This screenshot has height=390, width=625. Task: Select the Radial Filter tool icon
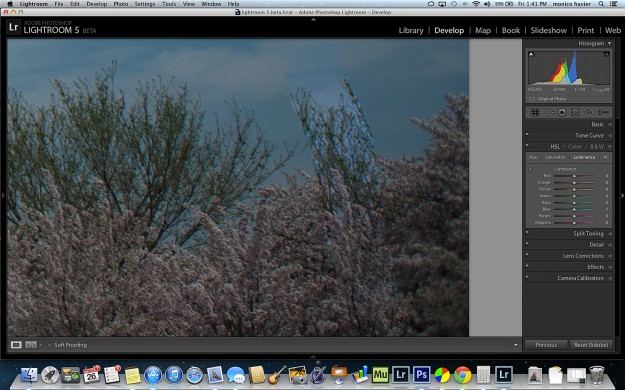click(x=588, y=112)
